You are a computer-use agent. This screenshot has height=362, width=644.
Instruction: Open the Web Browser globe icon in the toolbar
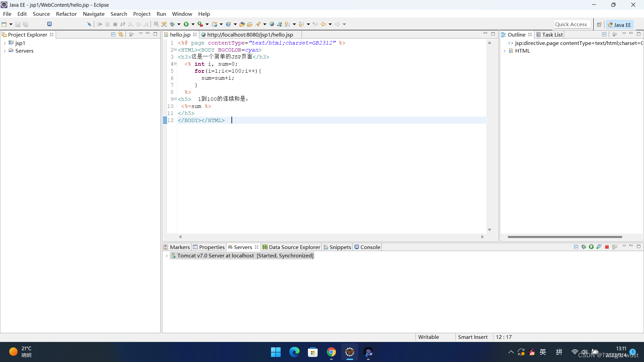[272, 24]
